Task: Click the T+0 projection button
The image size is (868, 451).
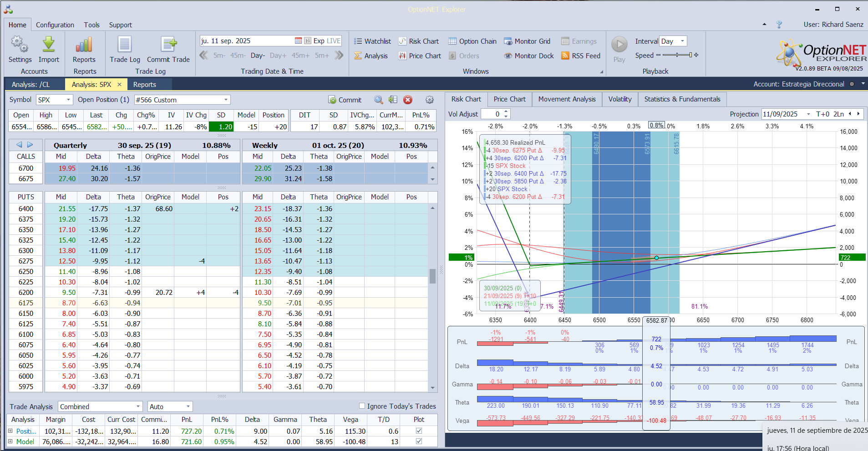Action: 823,114
